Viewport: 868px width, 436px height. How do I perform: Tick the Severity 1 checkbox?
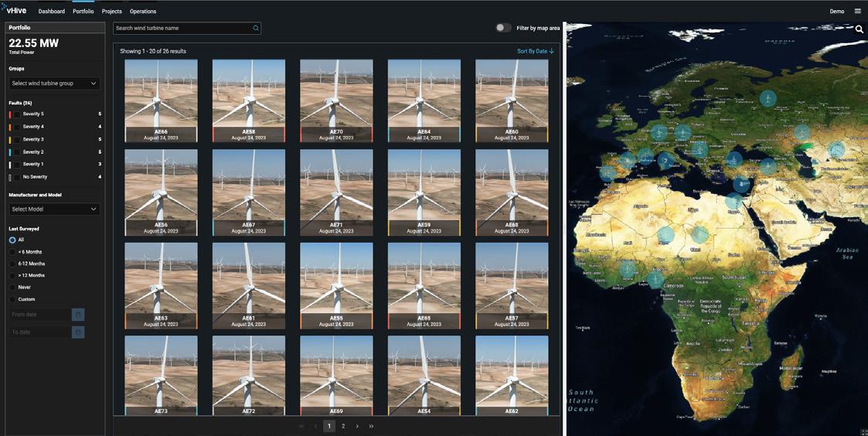coord(17,165)
